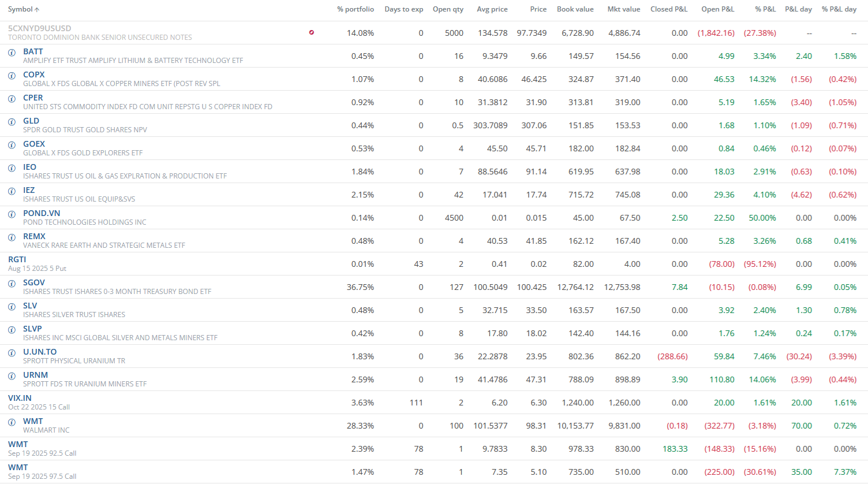Open COPX symbol link

pos(34,75)
